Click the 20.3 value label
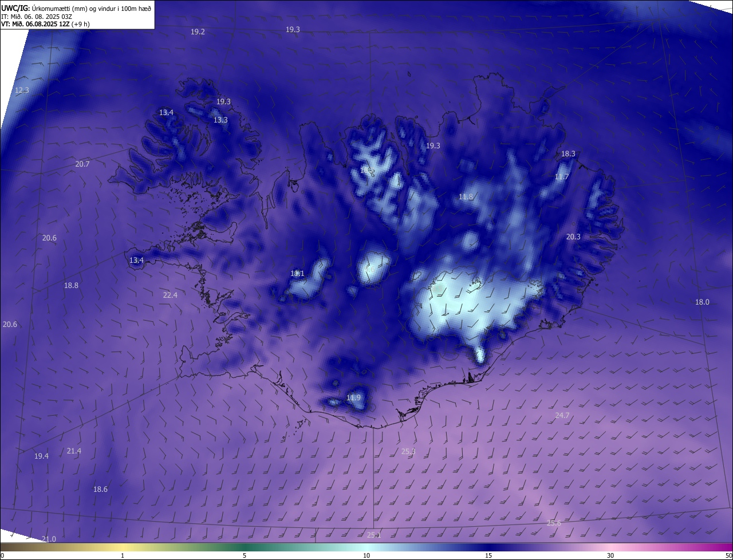733x560 pixels. (x=573, y=237)
